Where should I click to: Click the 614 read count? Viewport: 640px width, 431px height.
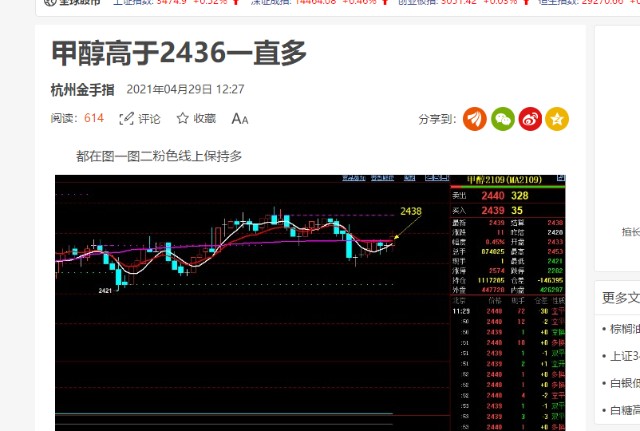pos(94,119)
